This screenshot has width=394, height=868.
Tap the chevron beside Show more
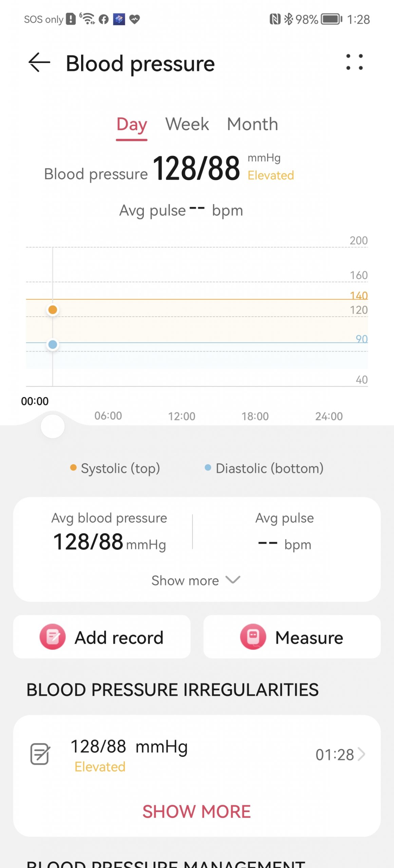pyautogui.click(x=233, y=580)
